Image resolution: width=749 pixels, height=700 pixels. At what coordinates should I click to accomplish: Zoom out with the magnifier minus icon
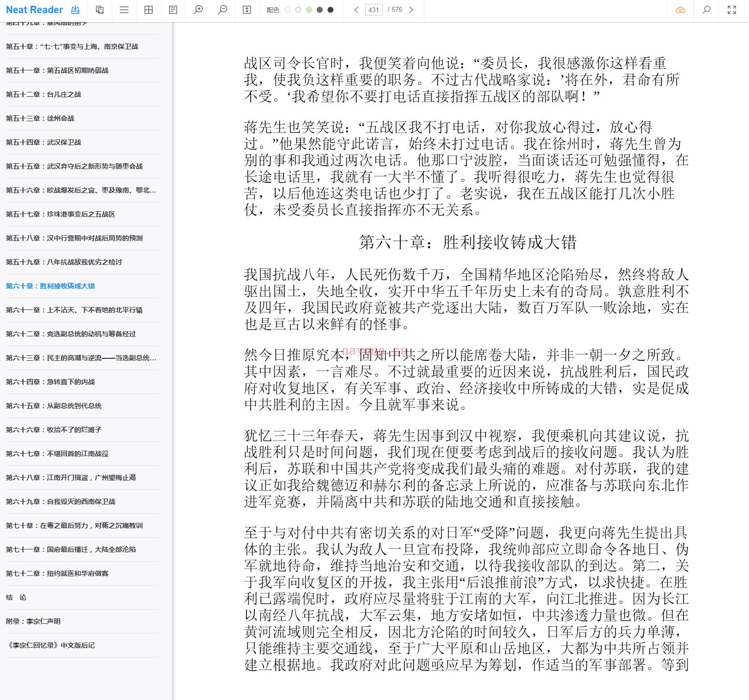click(x=222, y=10)
